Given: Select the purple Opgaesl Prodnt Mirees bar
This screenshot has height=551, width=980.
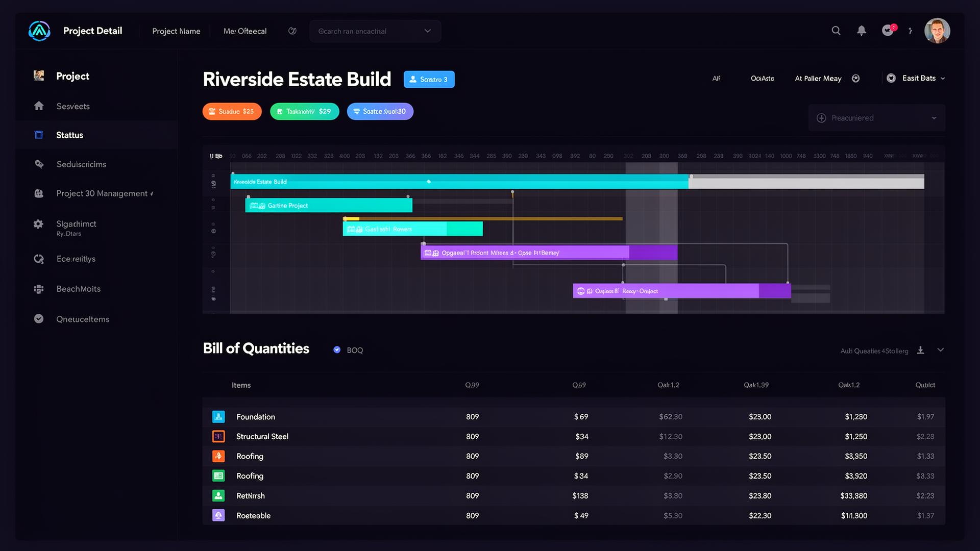Looking at the screenshot, I should [549, 253].
